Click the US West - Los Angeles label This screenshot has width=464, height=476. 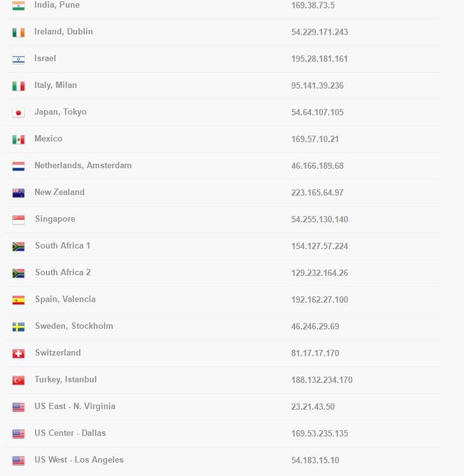(79, 460)
